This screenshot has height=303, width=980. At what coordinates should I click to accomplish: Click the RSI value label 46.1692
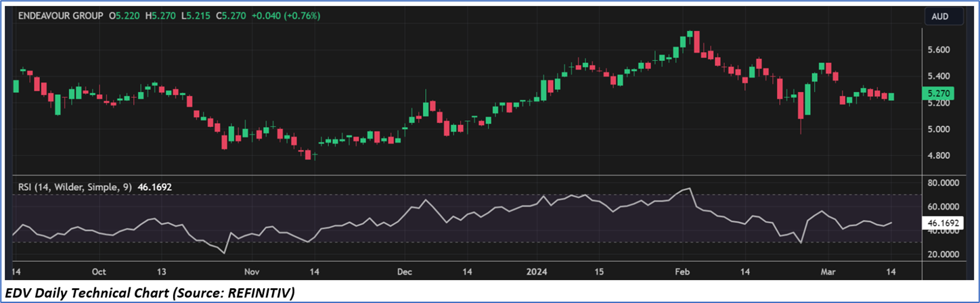(x=943, y=222)
